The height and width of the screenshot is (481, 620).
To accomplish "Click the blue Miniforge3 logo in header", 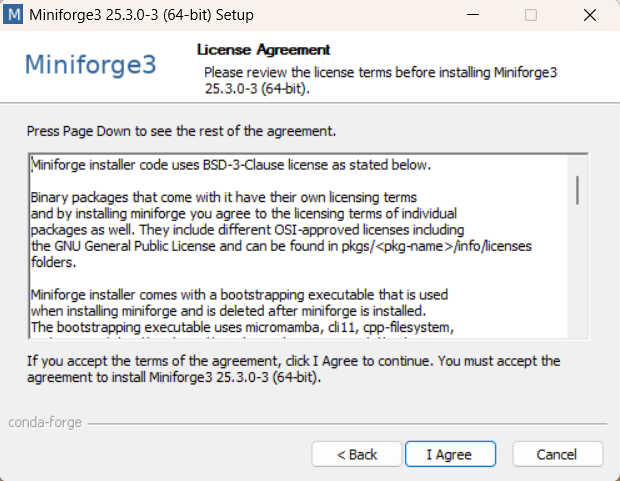I will click(91, 64).
